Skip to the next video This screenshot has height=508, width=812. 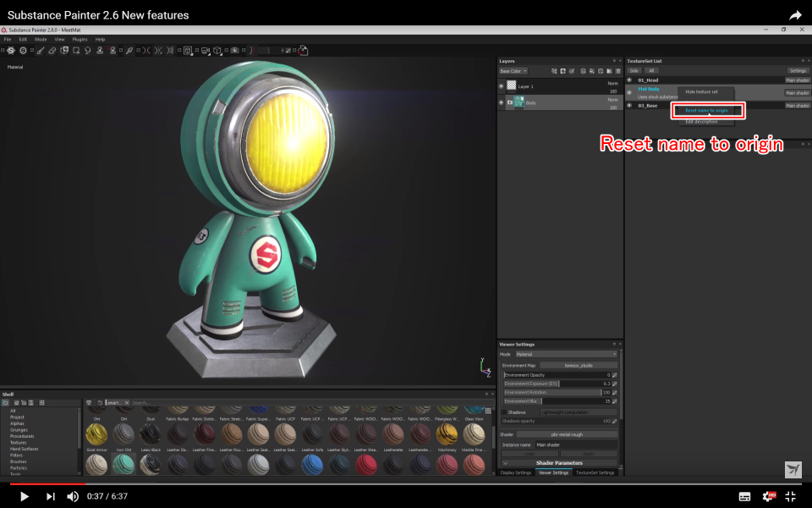click(50, 497)
